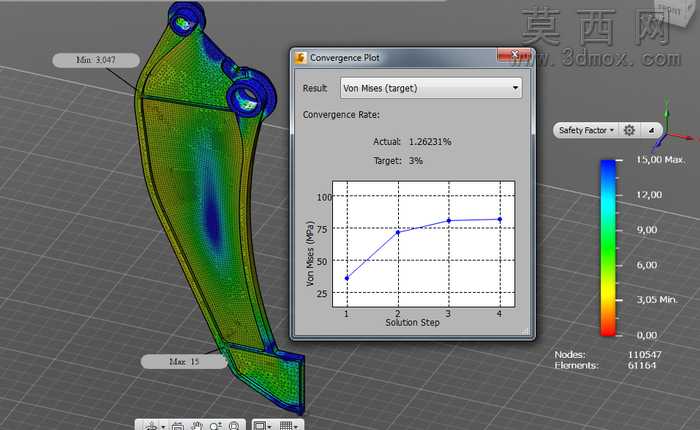Click the Convergence Plot dialog resize grip

click(x=525, y=331)
